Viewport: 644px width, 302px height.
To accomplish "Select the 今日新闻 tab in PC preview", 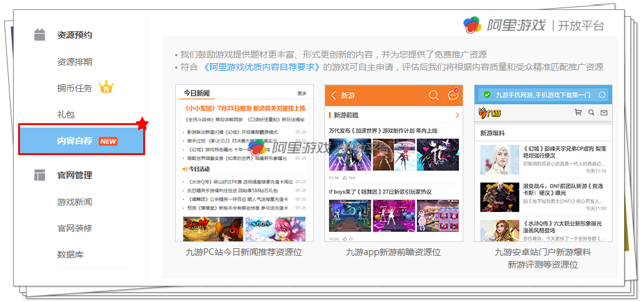I will [x=196, y=94].
